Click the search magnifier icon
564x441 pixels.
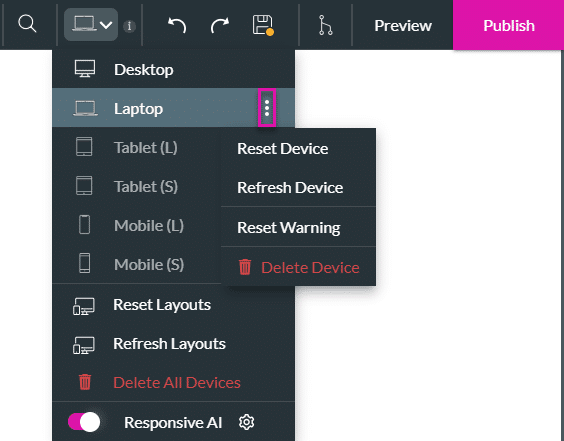coord(27,24)
